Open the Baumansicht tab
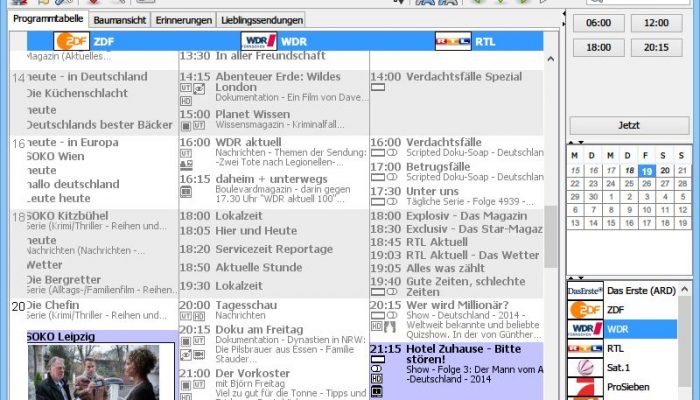 [x=120, y=20]
